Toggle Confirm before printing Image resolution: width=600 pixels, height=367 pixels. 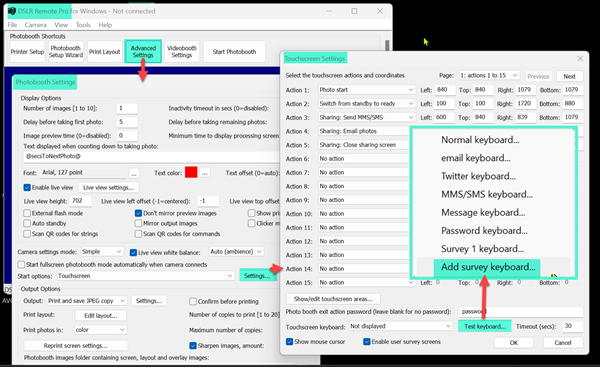pos(193,302)
